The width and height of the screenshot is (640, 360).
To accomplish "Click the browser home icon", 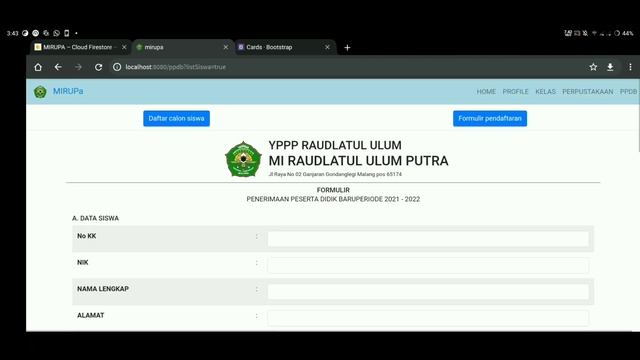I will pyautogui.click(x=38, y=67).
